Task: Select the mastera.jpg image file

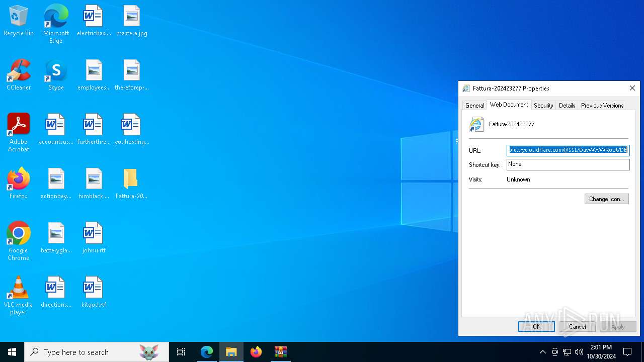Action: [x=131, y=21]
